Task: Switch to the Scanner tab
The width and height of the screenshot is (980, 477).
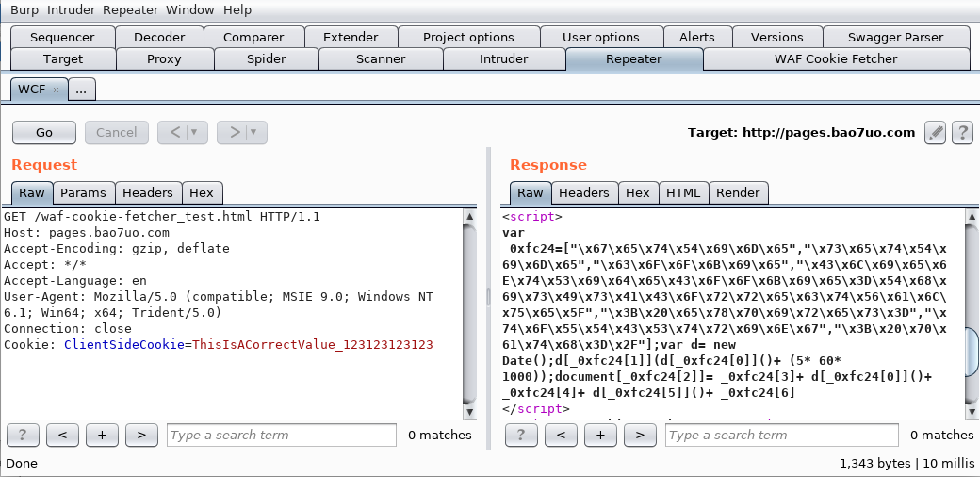Action: [x=381, y=59]
